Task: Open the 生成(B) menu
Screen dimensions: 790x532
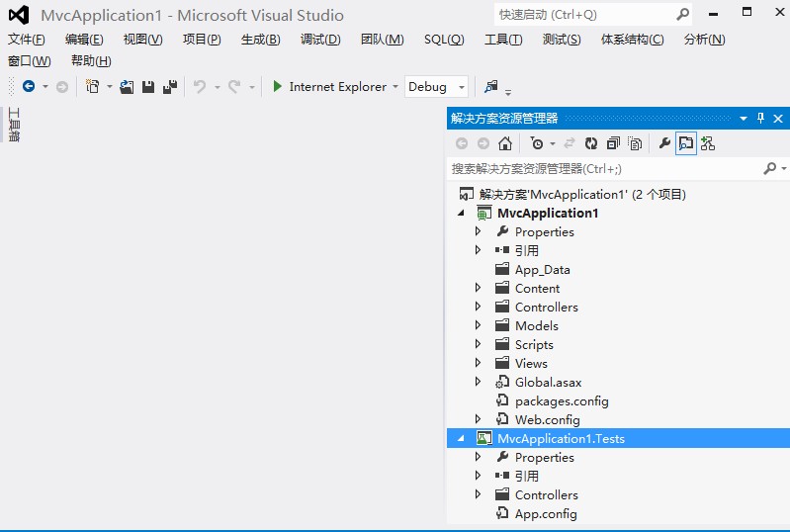Action: click(260, 40)
